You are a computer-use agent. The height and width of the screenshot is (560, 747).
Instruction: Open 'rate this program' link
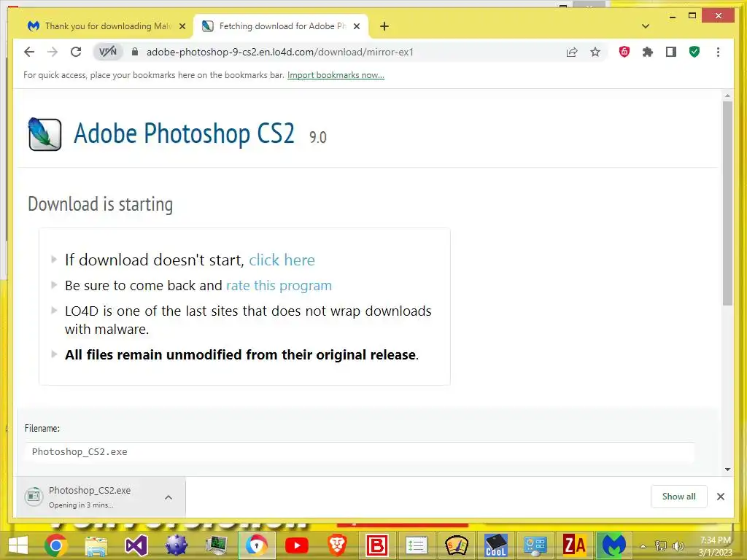[279, 286]
